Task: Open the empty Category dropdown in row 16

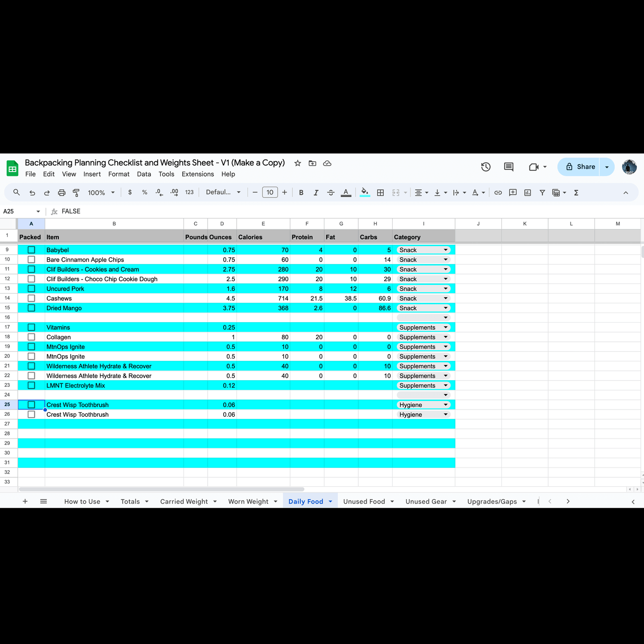Action: click(x=445, y=317)
